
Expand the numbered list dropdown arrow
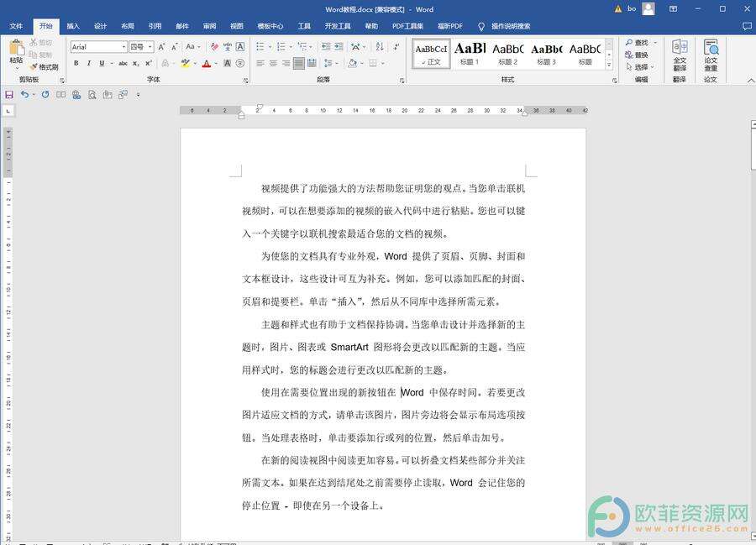pyautogui.click(x=291, y=47)
